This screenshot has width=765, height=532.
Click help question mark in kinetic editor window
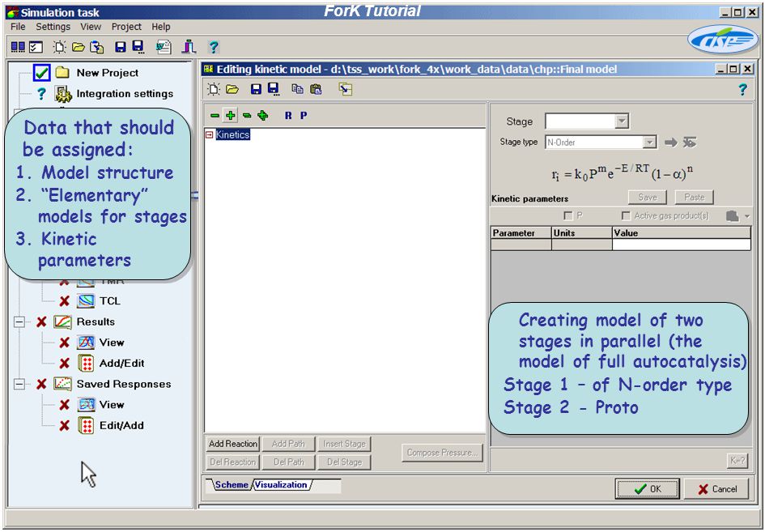click(x=742, y=89)
